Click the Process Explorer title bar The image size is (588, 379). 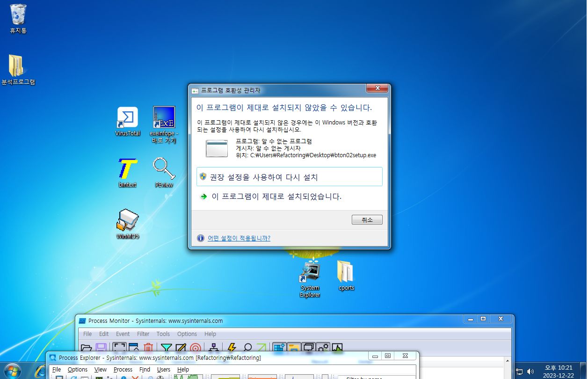pos(208,357)
